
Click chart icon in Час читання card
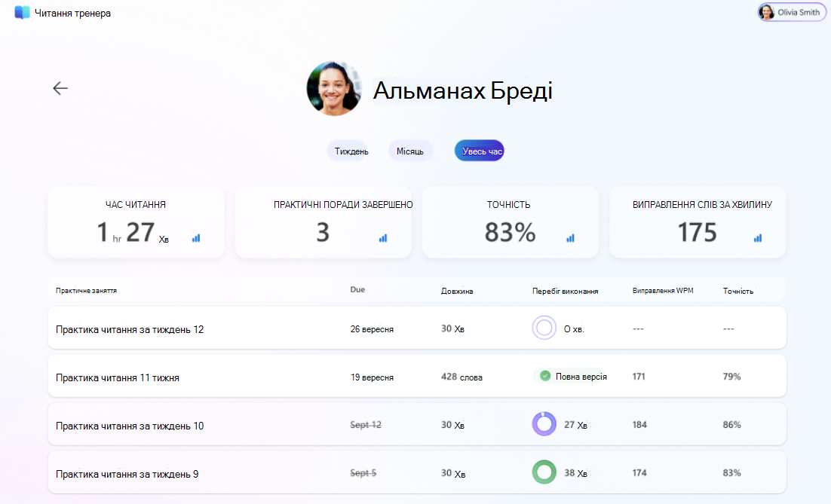[196, 238]
